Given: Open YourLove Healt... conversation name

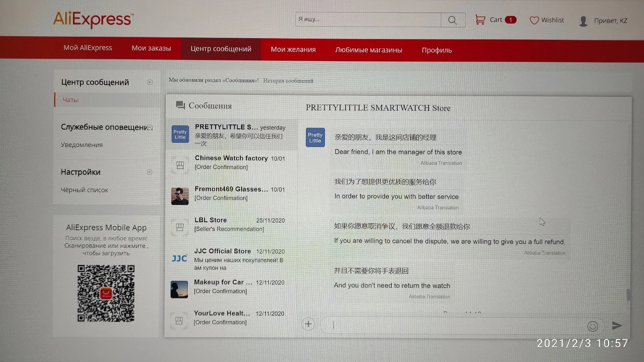Looking at the screenshot, I should [222, 313].
